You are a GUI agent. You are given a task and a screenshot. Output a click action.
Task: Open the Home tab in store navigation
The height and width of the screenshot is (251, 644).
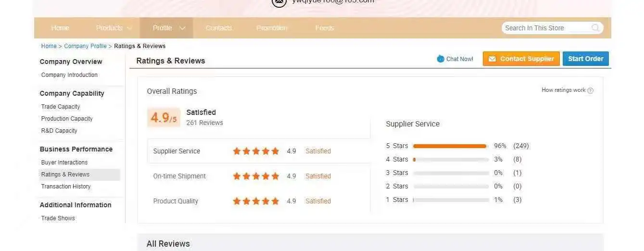point(60,28)
